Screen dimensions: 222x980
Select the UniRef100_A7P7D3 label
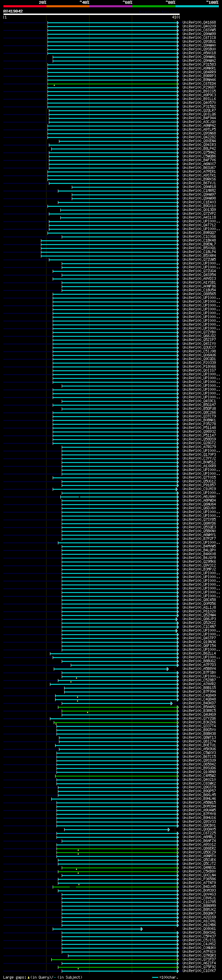(x=199, y=665)
